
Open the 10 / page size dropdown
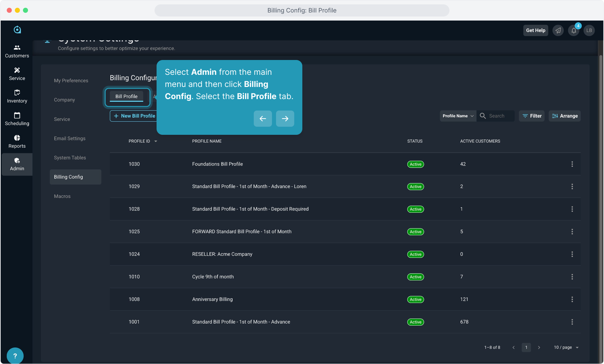566,347
